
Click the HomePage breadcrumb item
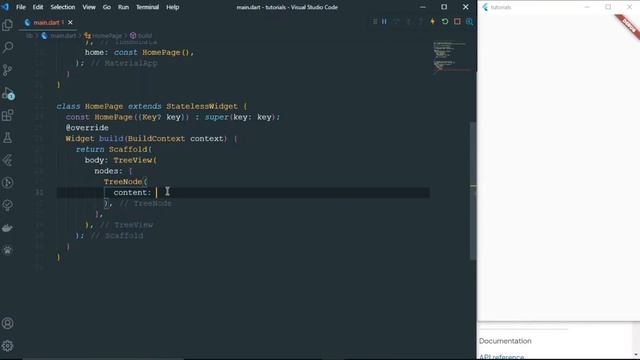click(x=103, y=36)
